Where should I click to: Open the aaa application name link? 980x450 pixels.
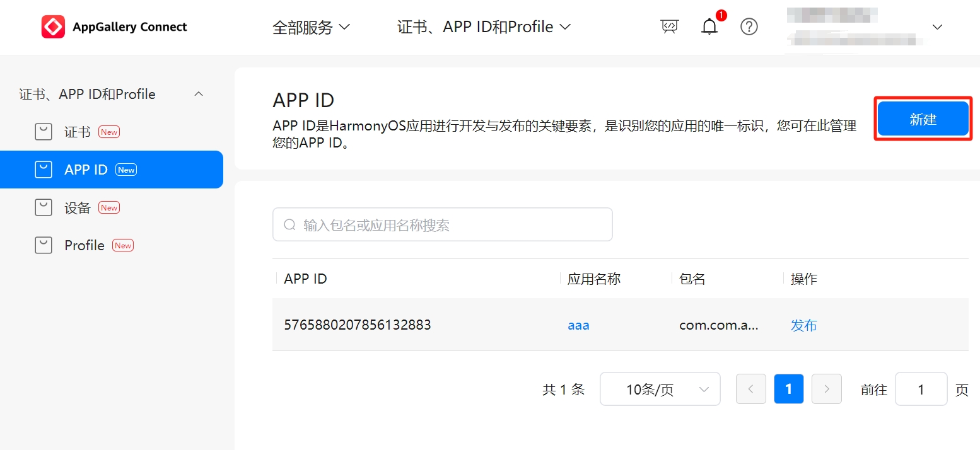pos(578,325)
